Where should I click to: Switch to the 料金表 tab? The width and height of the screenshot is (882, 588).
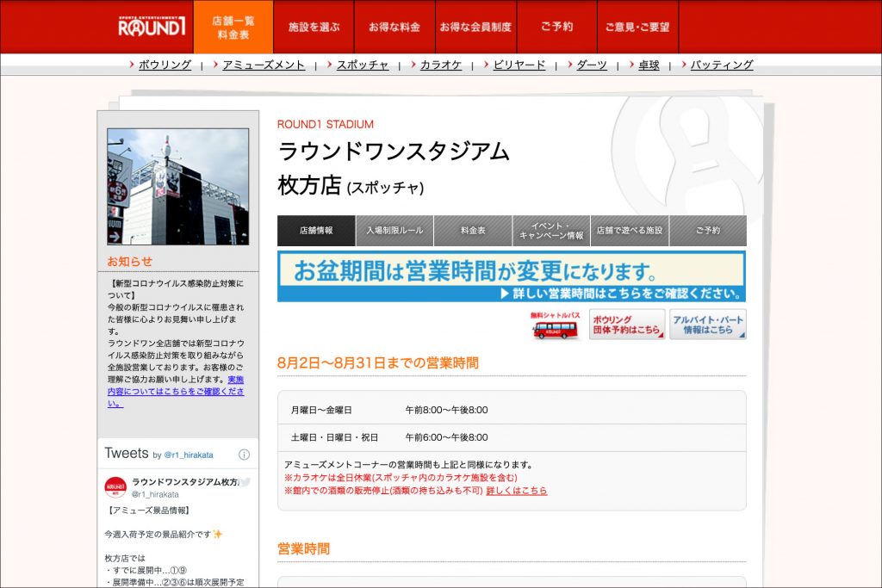473,231
